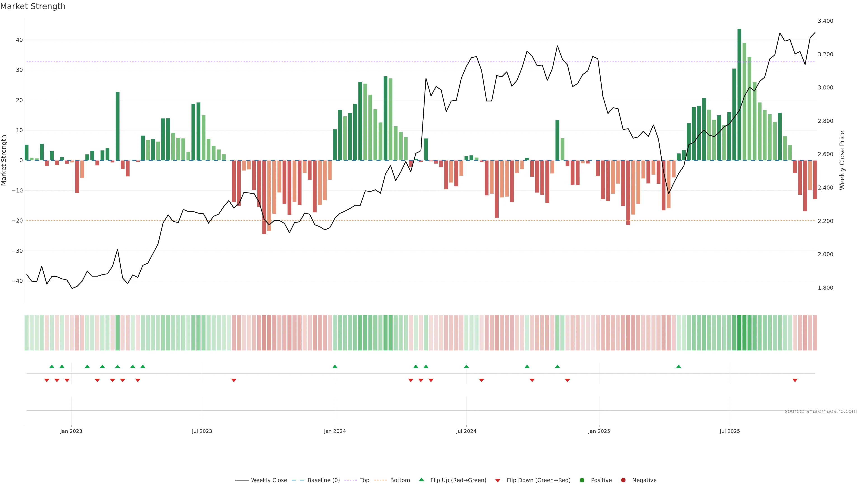Click source: sharemaestro.com text

(x=821, y=411)
